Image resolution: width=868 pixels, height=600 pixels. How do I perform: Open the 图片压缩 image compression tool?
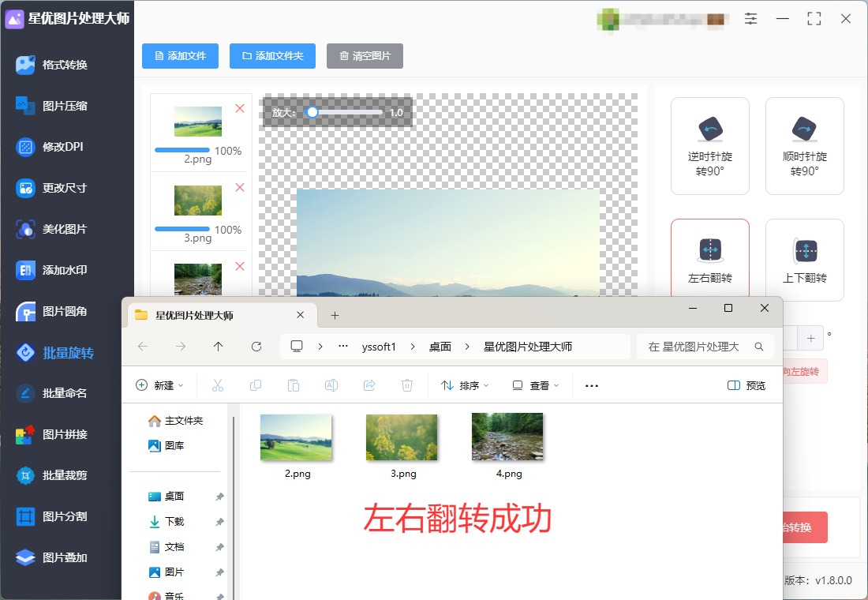(51, 106)
